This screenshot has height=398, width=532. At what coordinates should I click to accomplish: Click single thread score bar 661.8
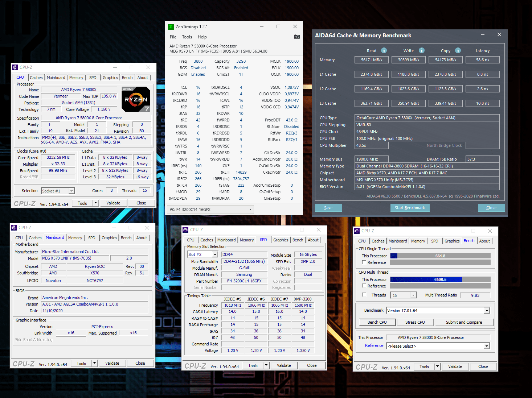pos(440,256)
